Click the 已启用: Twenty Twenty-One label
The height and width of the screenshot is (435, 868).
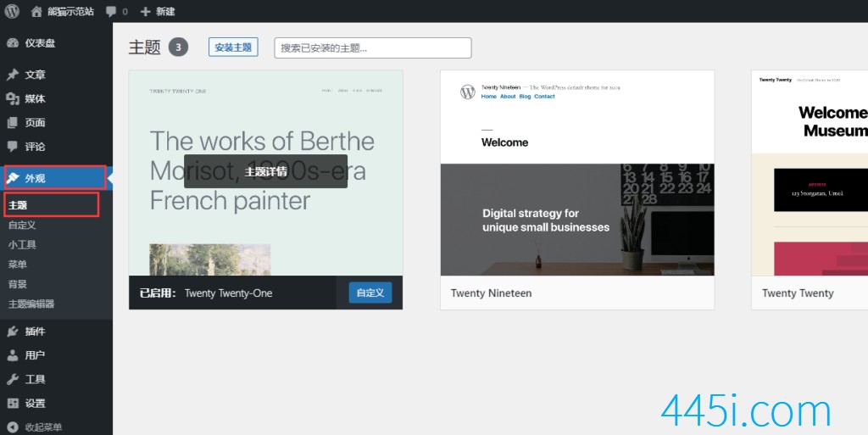pos(206,293)
